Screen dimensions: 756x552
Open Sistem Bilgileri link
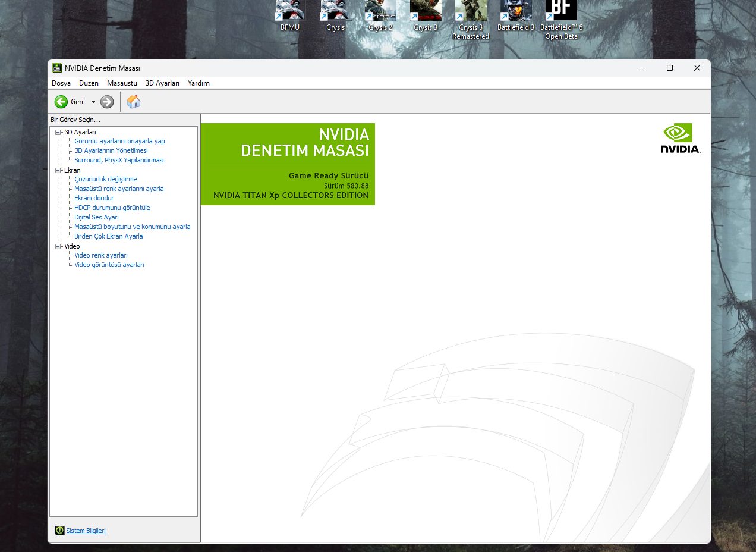coord(86,531)
